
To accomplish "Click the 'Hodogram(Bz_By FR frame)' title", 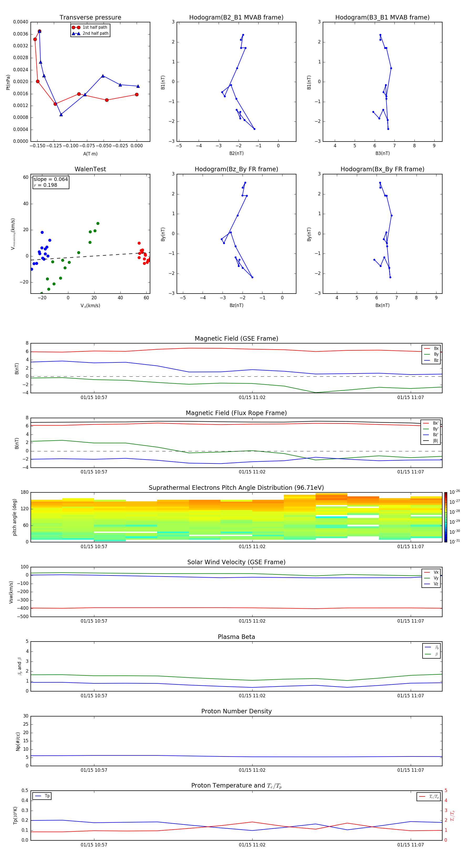I will [236, 169].
